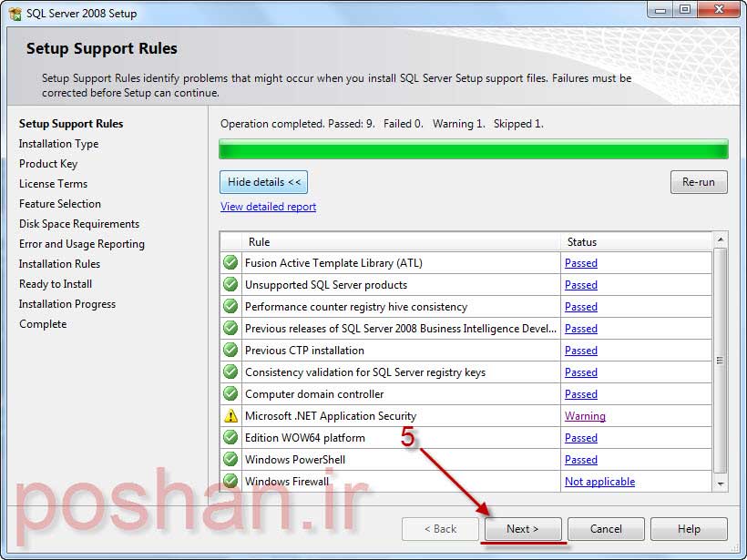Open the Warning status link for .NET Security
The height and width of the screenshot is (560, 747).
585,416
